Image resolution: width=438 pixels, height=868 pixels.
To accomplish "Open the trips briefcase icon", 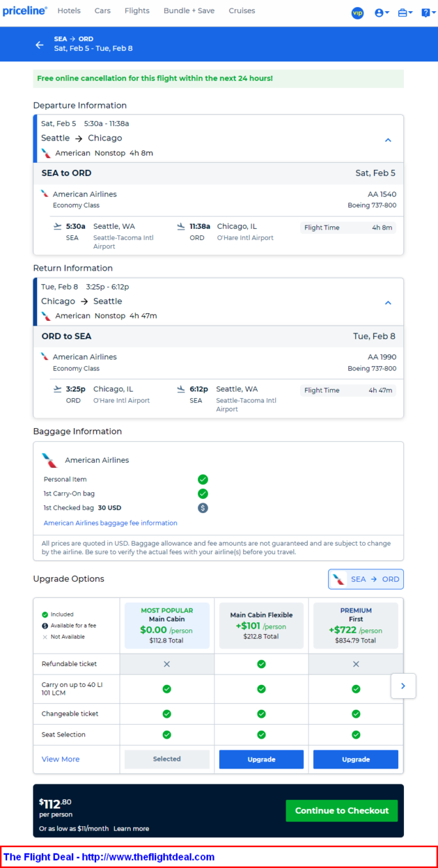I will [405, 12].
